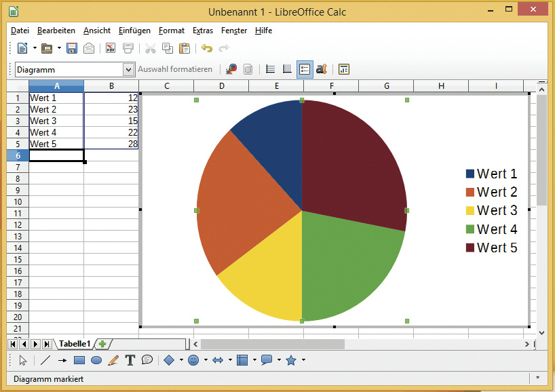Select the Arrow line tool
The height and width of the screenshot is (392, 555).
coord(62,360)
